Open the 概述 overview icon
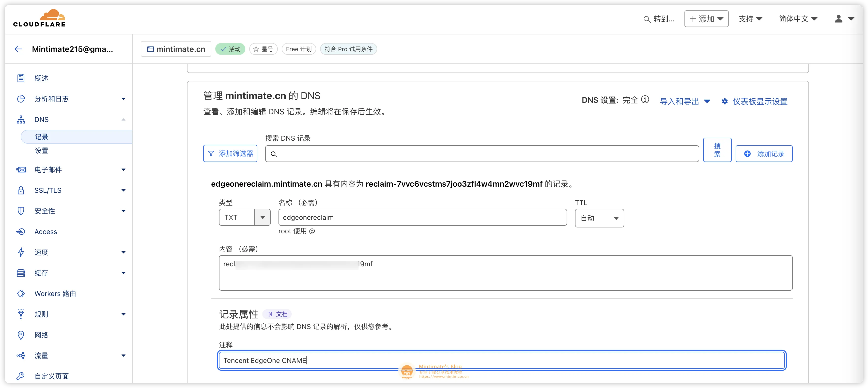Viewport: 868px width, 388px height. (21, 78)
